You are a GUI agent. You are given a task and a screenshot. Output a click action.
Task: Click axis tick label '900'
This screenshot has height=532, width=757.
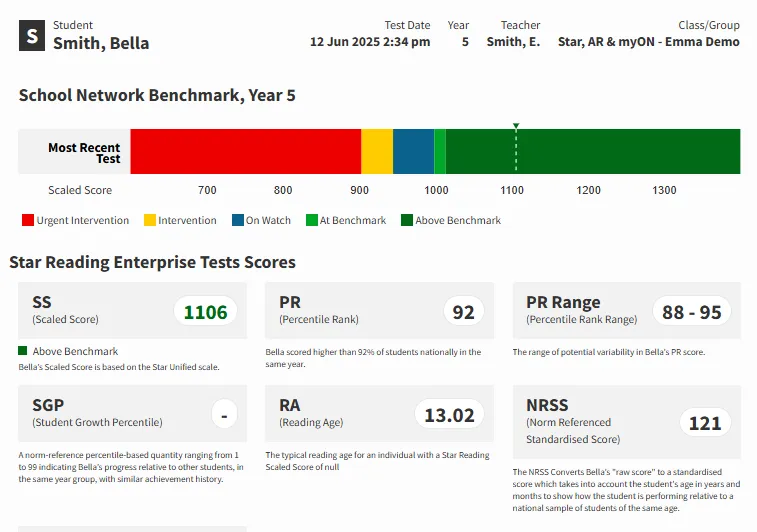tap(359, 190)
